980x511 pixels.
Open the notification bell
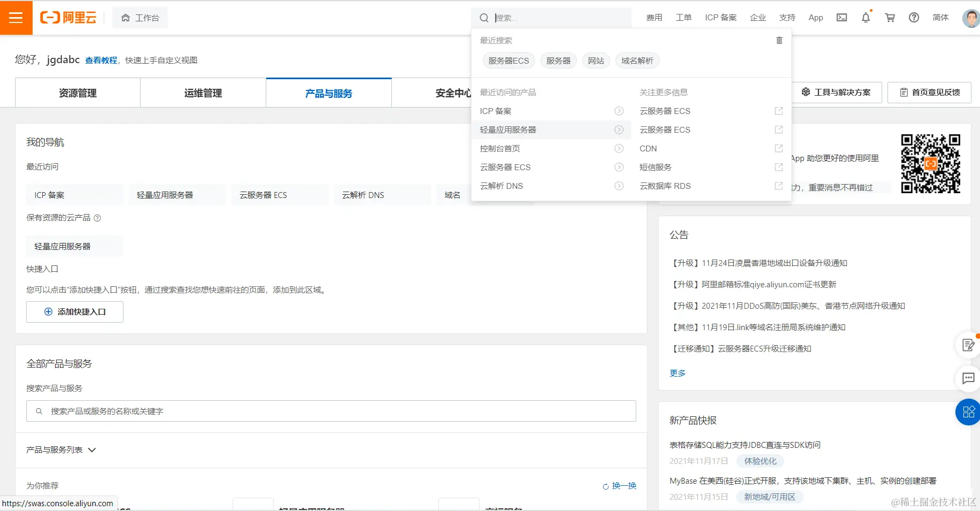[866, 18]
